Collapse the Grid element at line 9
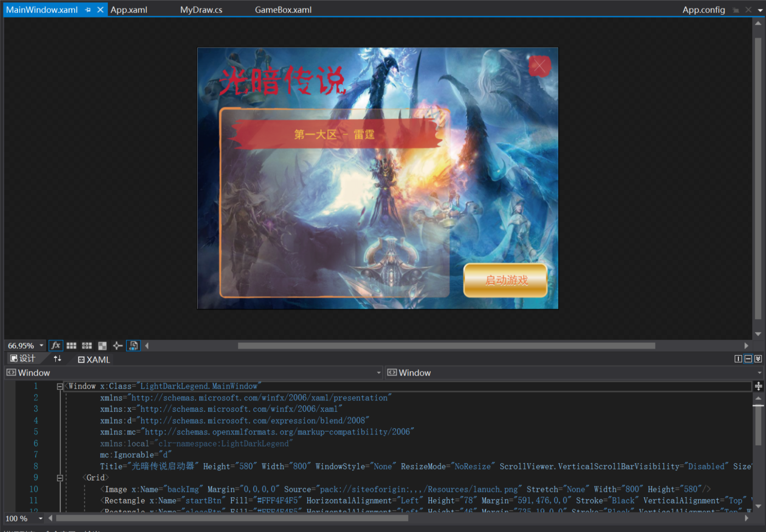The width and height of the screenshot is (766, 532). 60,478
